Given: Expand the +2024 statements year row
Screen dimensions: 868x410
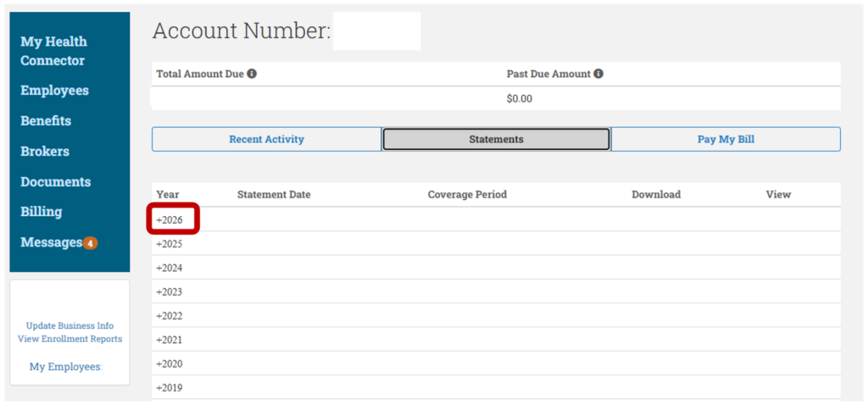Looking at the screenshot, I should pyautogui.click(x=169, y=268).
